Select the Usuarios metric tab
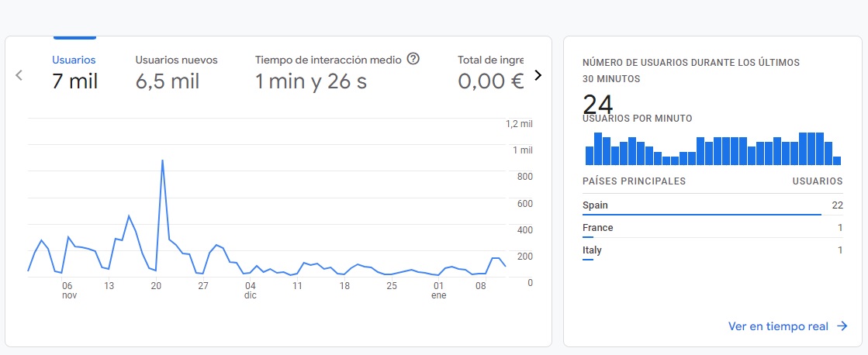This screenshot has height=355, width=868. 74,72
